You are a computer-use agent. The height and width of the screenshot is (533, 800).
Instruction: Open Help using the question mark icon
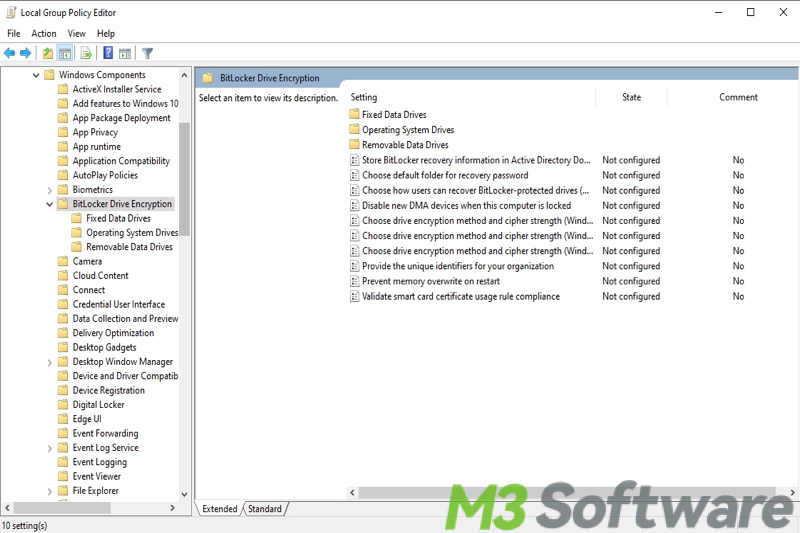[x=108, y=53]
